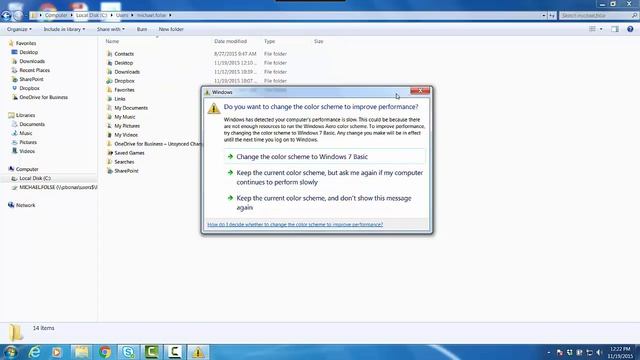This screenshot has width=640, height=360.
Task: Select Libraries in navigation pane
Action: (x=25, y=115)
